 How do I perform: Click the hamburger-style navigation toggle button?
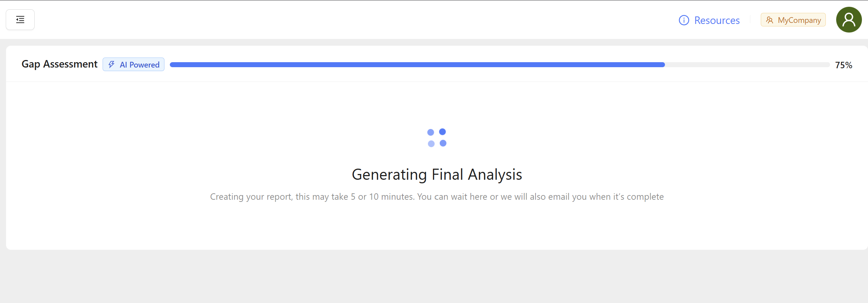pos(20,20)
